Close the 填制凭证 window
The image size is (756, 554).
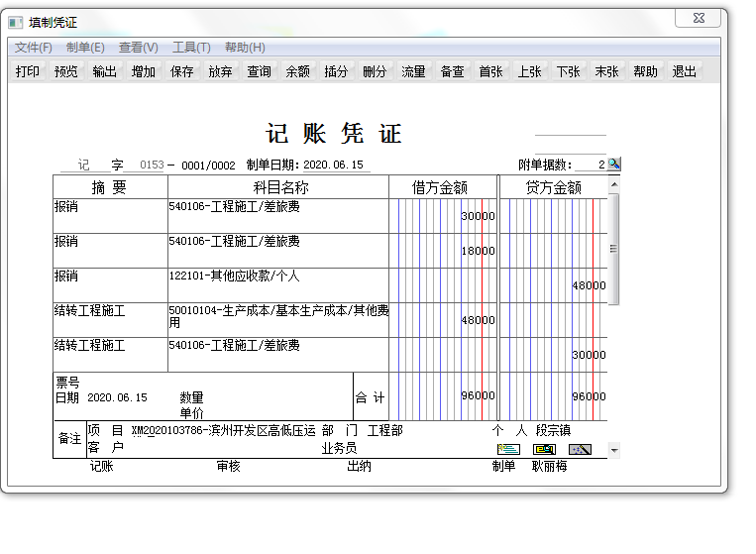[699, 18]
